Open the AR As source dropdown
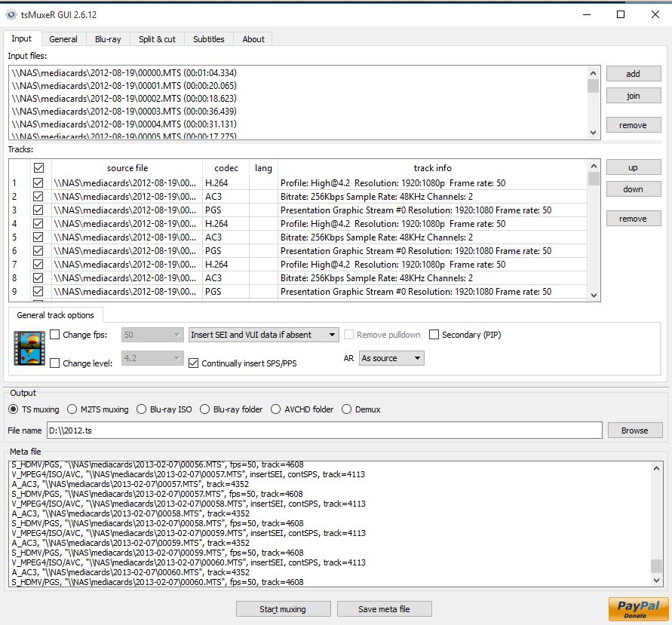The width and height of the screenshot is (672, 625). click(x=391, y=358)
